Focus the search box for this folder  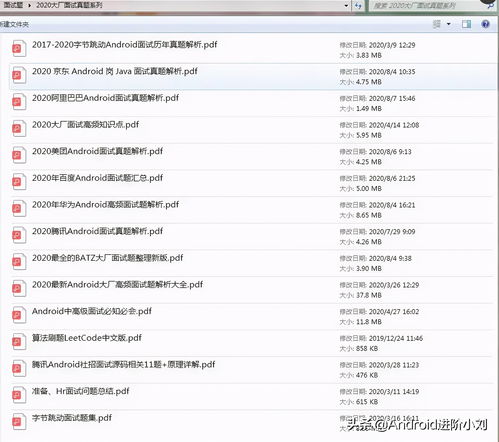click(x=427, y=6)
